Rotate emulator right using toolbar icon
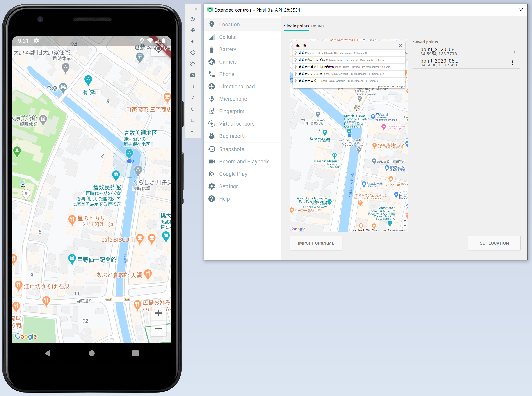This screenshot has width=532, height=396. pos(193,64)
